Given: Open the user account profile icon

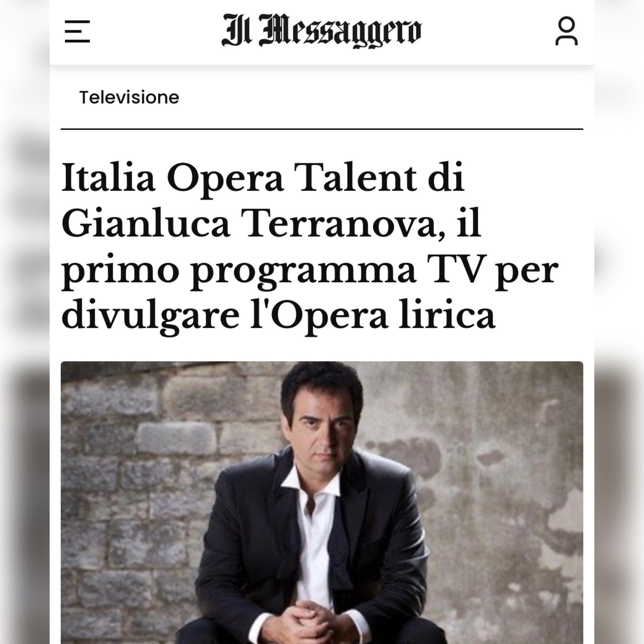Looking at the screenshot, I should (567, 31).
